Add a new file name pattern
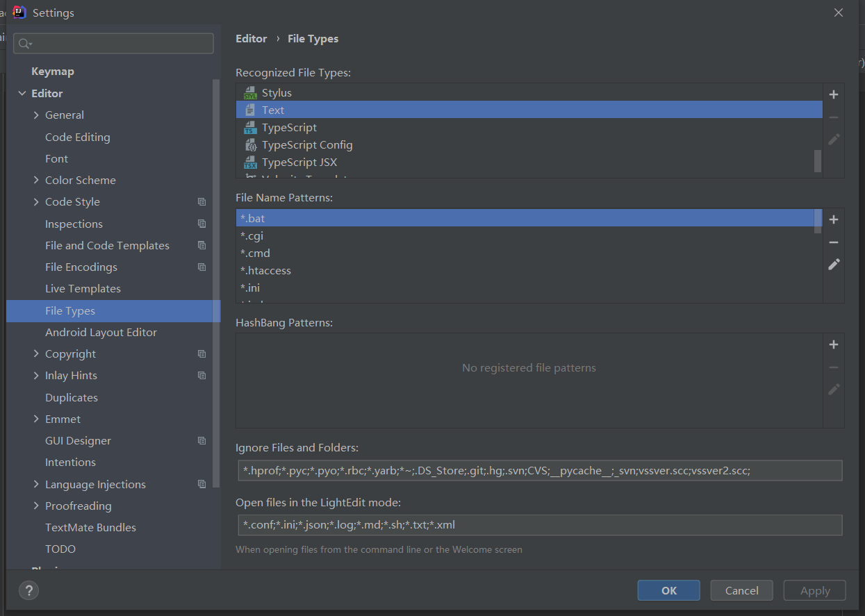The height and width of the screenshot is (616, 865). [834, 219]
